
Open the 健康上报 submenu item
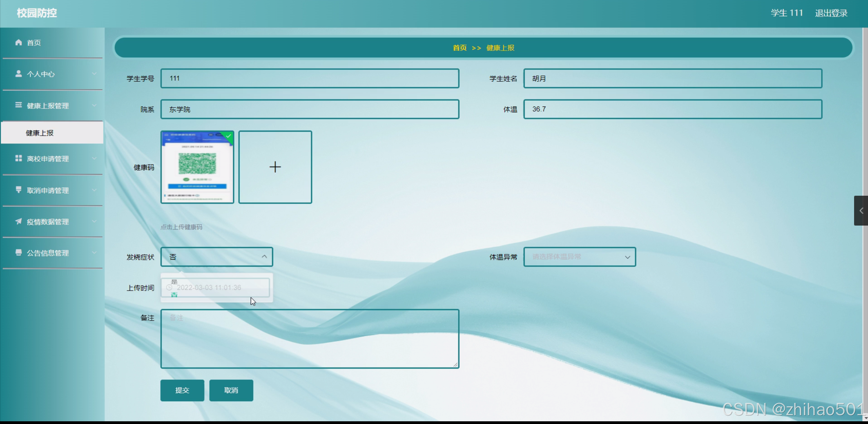click(x=40, y=133)
